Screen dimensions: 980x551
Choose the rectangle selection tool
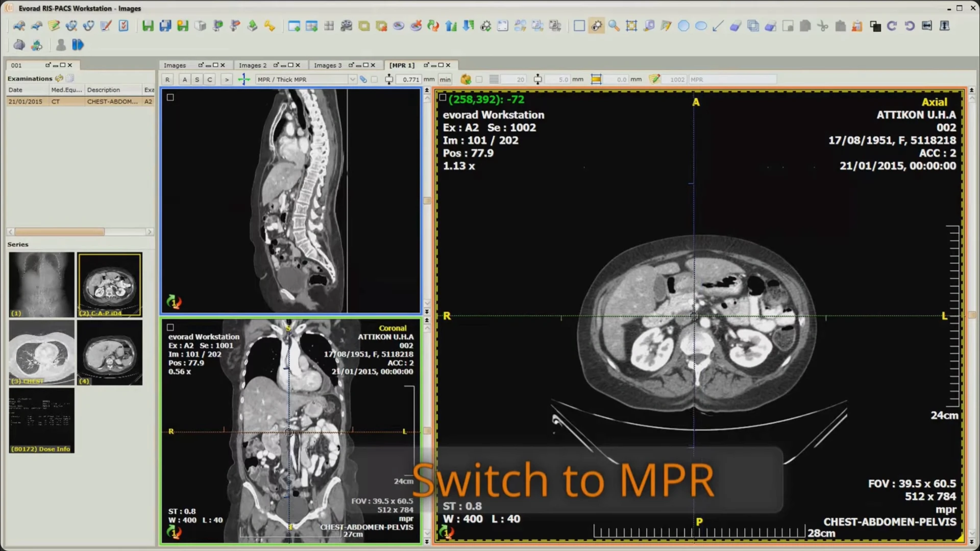point(579,26)
